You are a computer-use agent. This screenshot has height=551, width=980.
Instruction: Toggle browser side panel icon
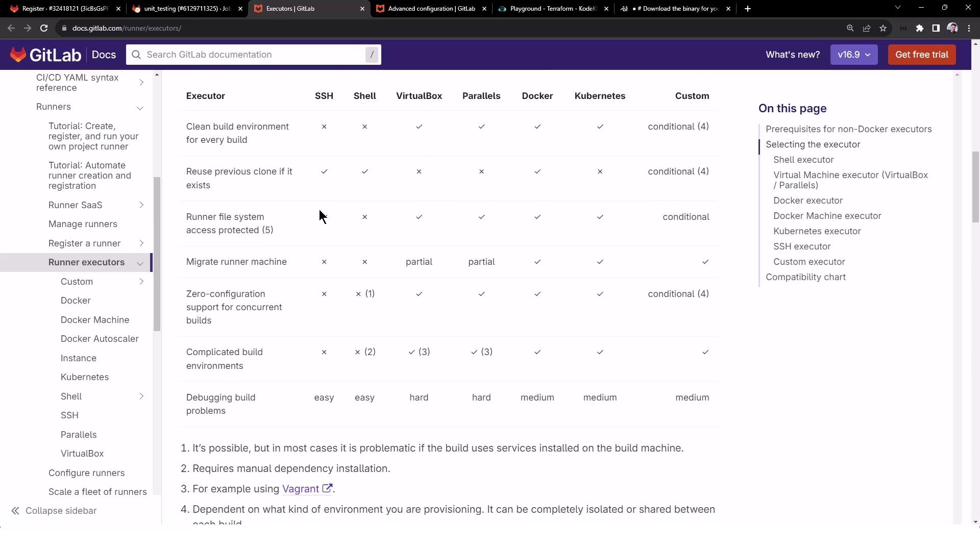936,28
